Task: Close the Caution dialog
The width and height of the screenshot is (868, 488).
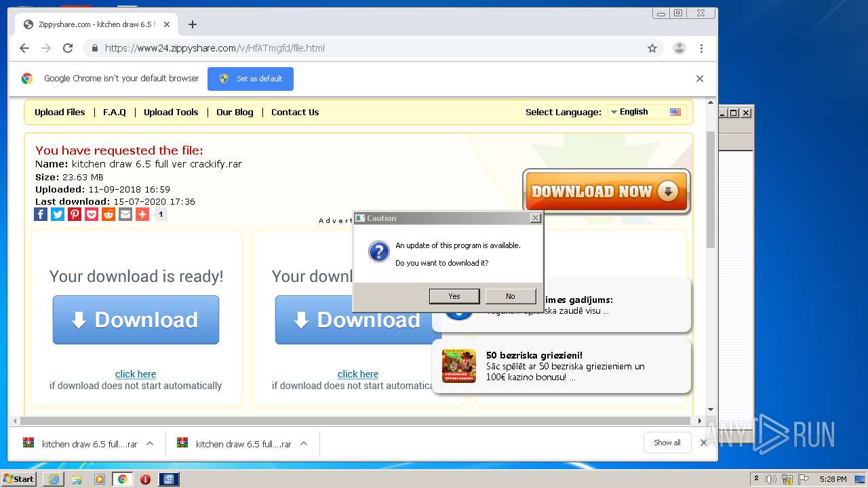Action: (535, 218)
